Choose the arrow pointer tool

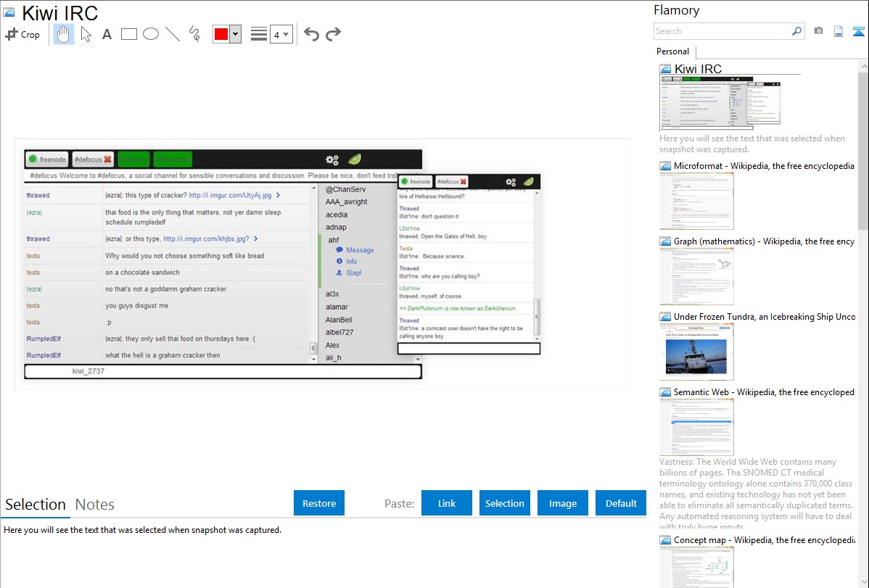pos(86,34)
